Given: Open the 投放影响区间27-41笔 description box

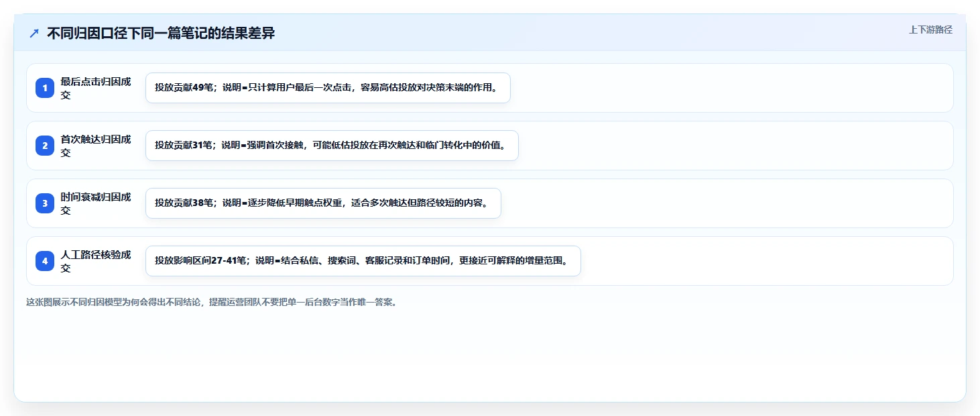Looking at the screenshot, I should point(363,261).
